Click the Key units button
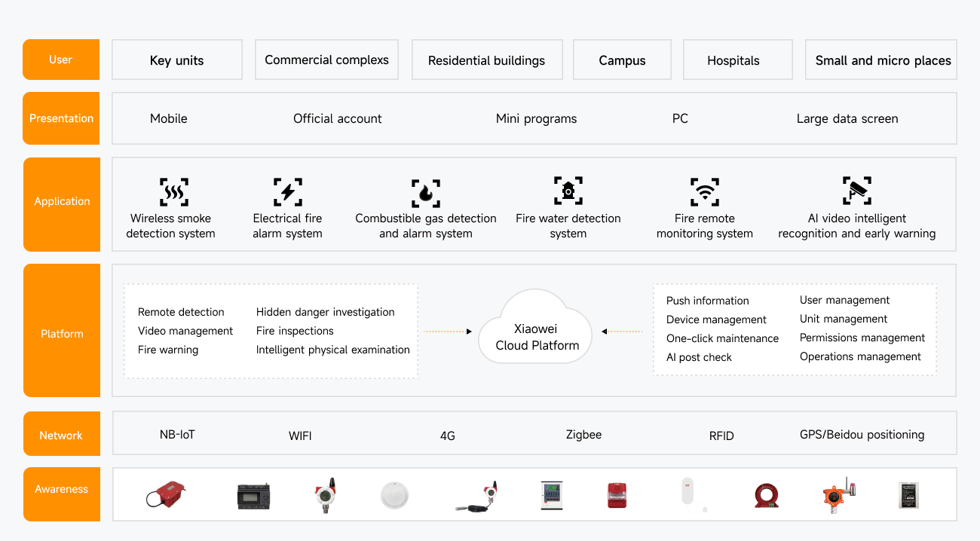980x541 pixels. (x=177, y=60)
